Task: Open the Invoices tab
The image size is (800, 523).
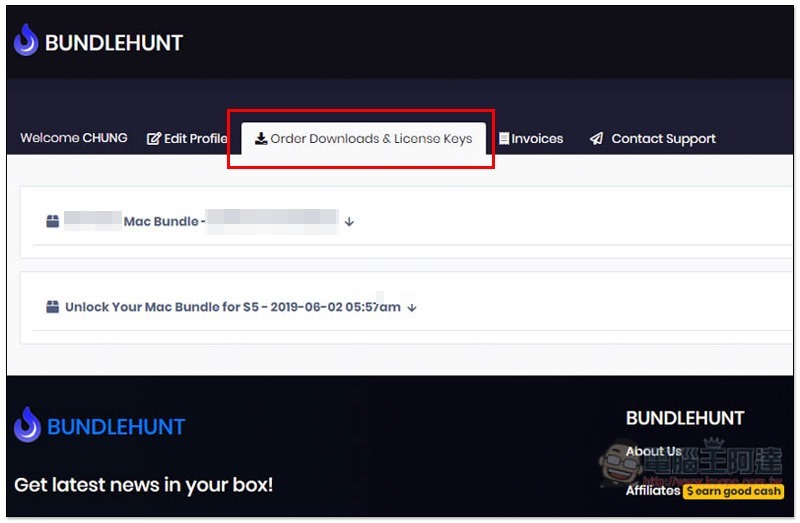Action: (531, 138)
